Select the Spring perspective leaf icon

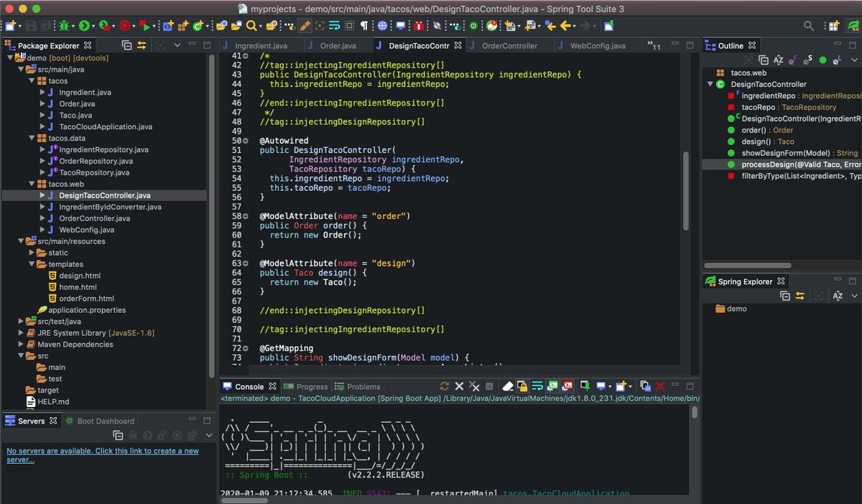coord(853,26)
